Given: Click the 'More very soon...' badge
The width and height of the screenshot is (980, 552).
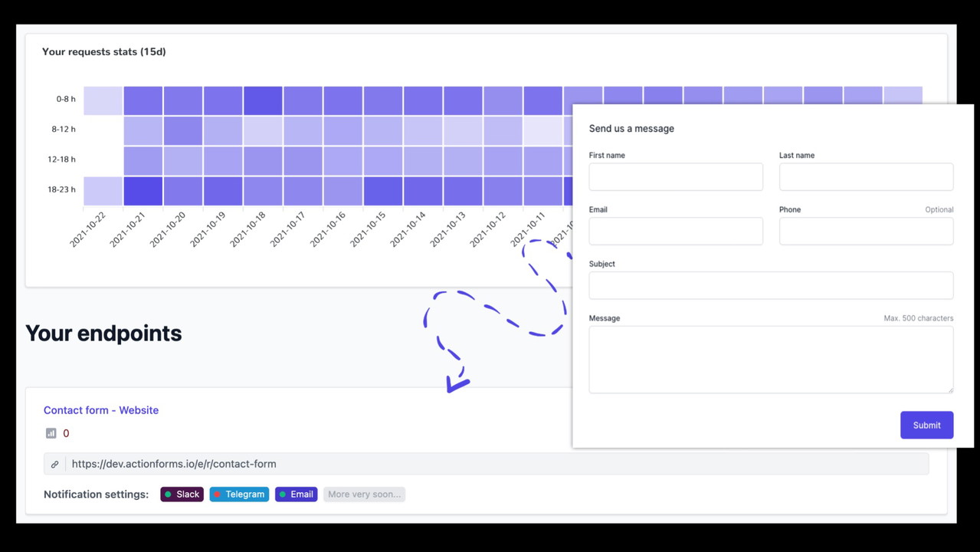Looking at the screenshot, I should tap(364, 495).
